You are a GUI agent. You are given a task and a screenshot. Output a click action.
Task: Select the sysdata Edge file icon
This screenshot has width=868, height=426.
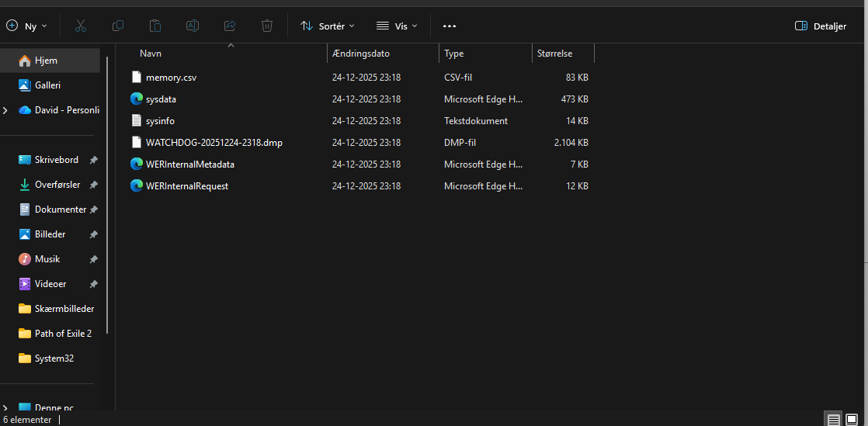tap(137, 99)
